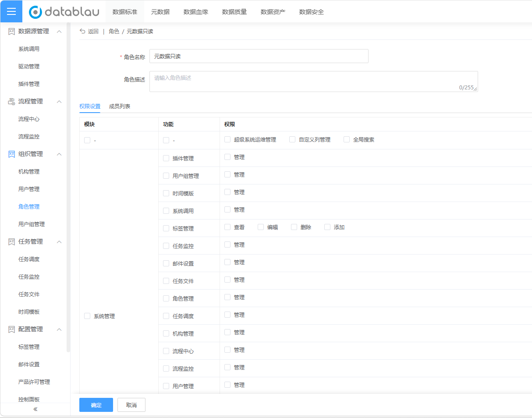Open the 数据标准 top menu
Image resolution: width=532 pixels, height=418 pixels.
125,12
